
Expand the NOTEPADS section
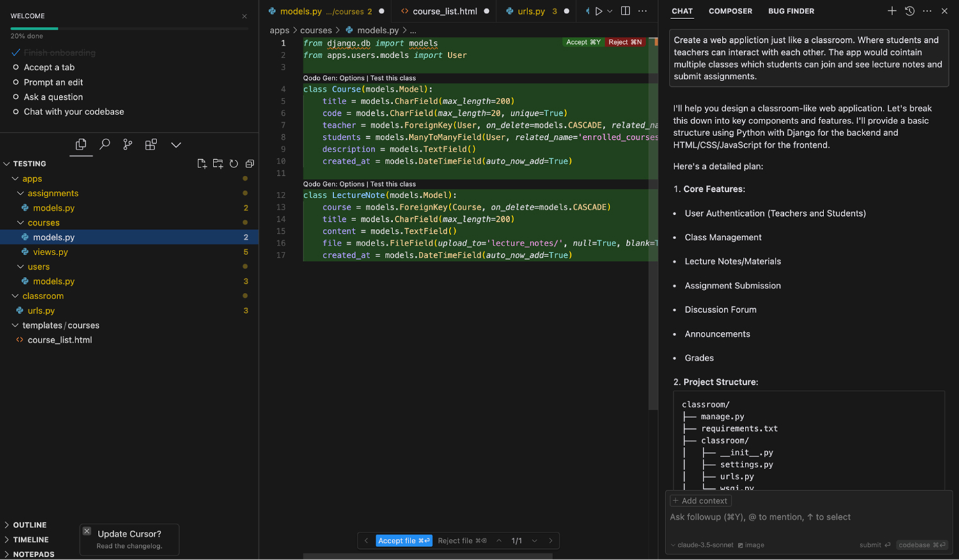pos(33,554)
